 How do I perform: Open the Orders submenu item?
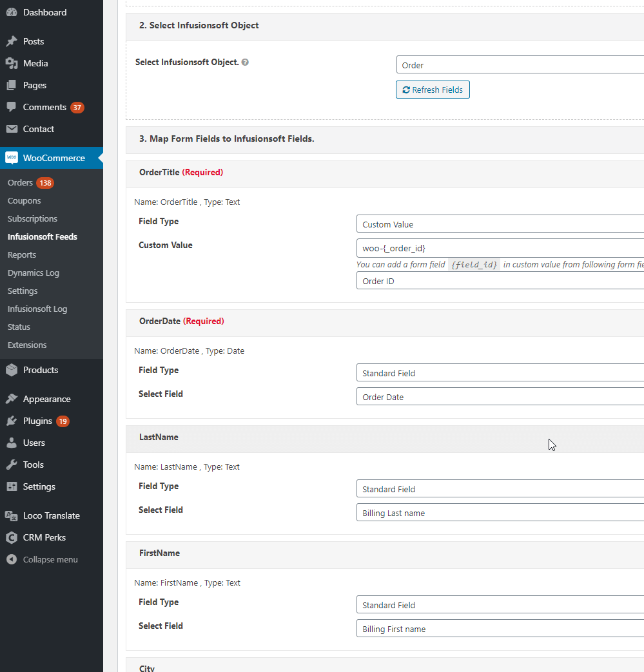(x=20, y=182)
